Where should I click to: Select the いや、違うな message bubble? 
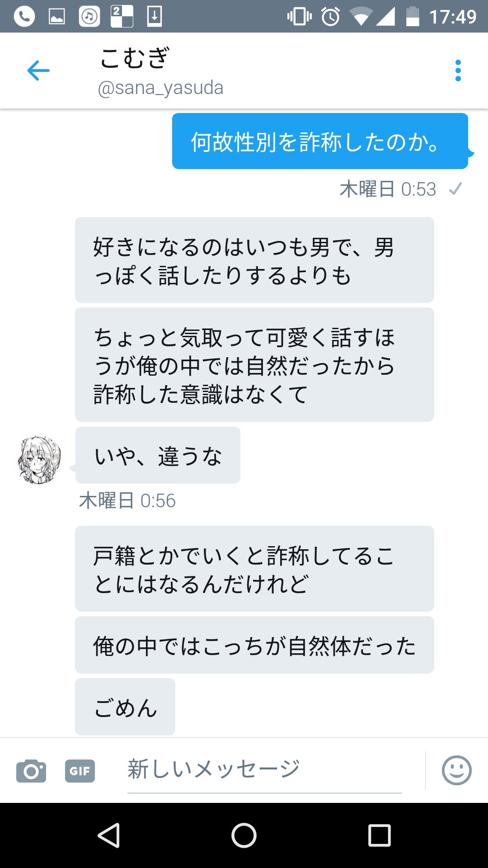158,455
